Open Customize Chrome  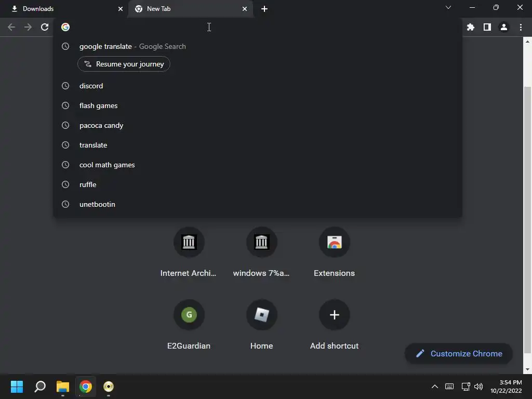(x=458, y=353)
